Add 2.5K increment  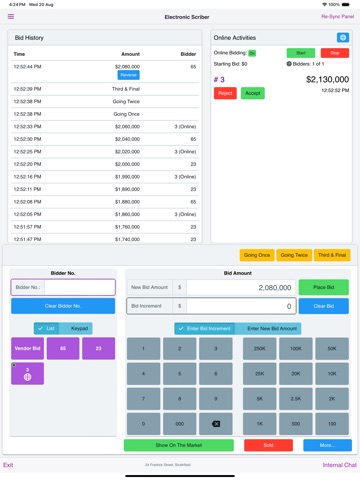point(296,399)
